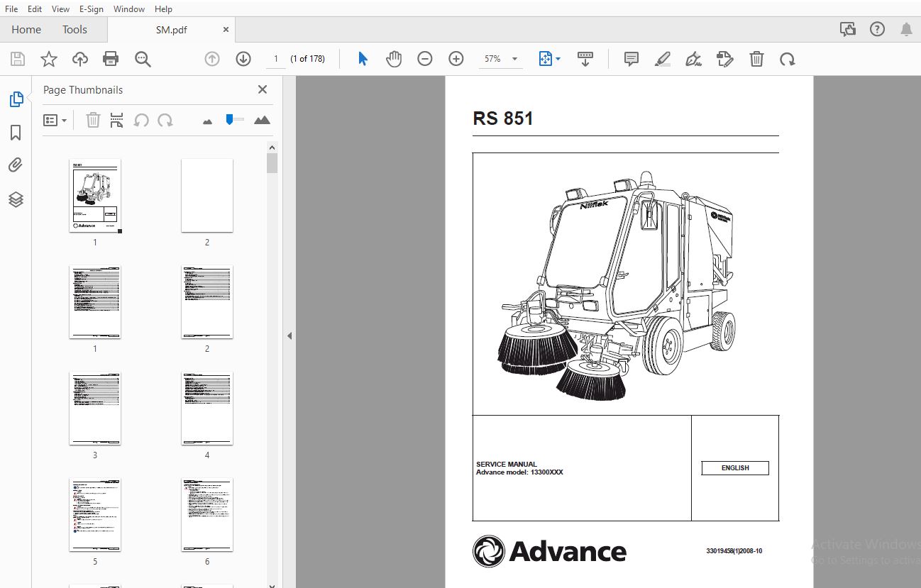Click the share chat icon top right
This screenshot has height=588, width=921.
point(847,29)
